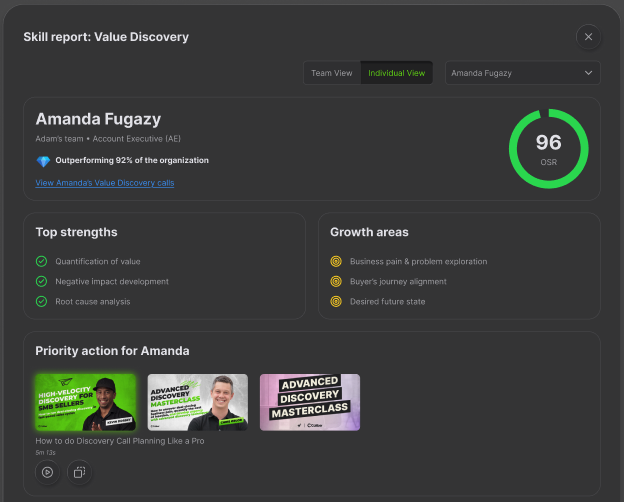Open the purple Advanced Discovery Masterclass thumbnail
This screenshot has height=502, width=624.
tap(310, 402)
